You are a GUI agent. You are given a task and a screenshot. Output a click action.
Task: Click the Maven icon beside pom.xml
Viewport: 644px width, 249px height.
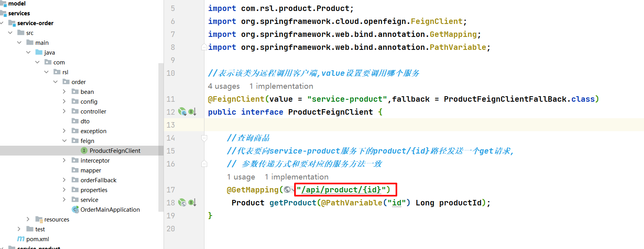pos(21,239)
